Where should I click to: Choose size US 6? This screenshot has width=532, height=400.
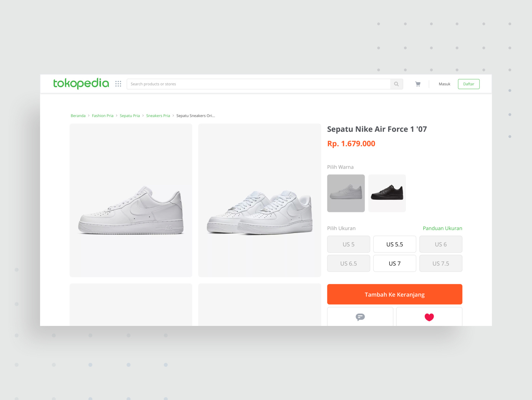pyautogui.click(x=441, y=244)
